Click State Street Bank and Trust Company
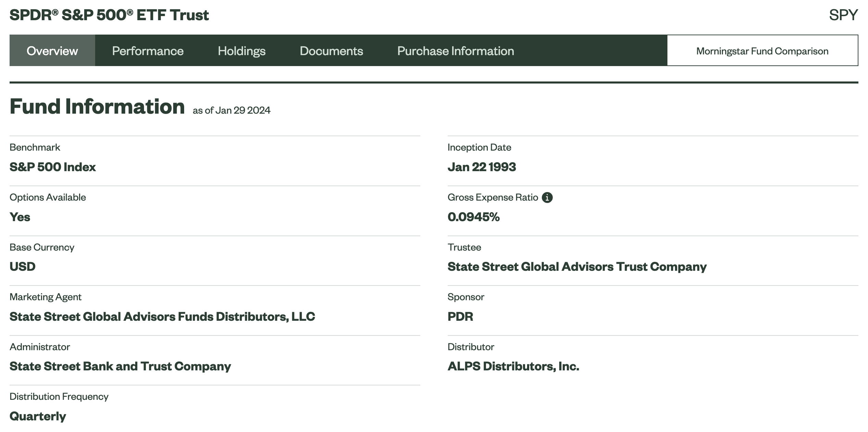This screenshot has height=432, width=868. coord(120,366)
